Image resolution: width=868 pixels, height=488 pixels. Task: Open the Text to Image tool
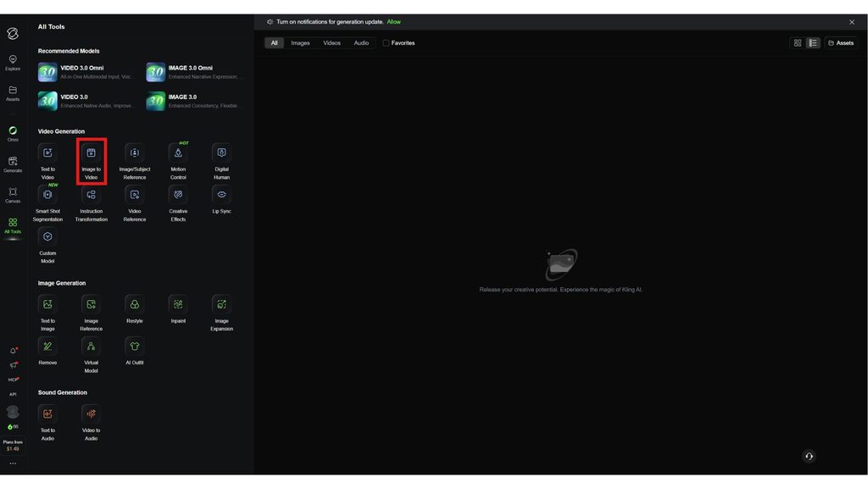click(47, 313)
